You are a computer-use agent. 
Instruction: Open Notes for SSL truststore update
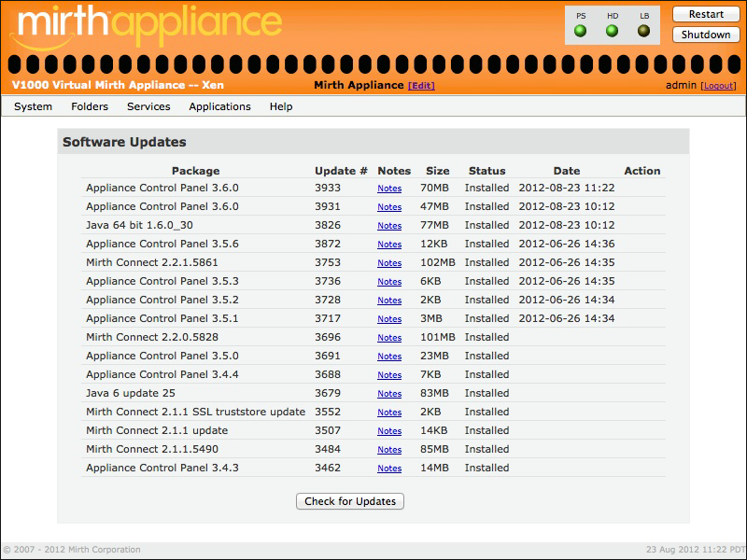[389, 412]
